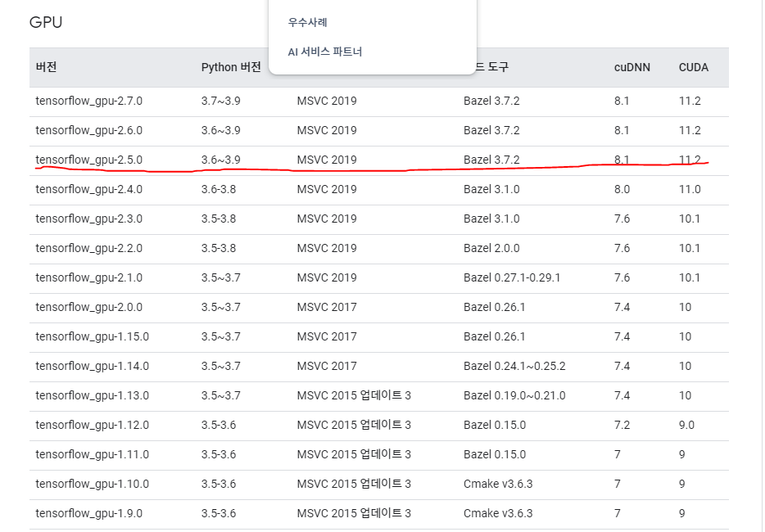Select the tensorflow_gpu-1.14.0 cell
Viewport: 765px width, 532px height.
tap(93, 366)
